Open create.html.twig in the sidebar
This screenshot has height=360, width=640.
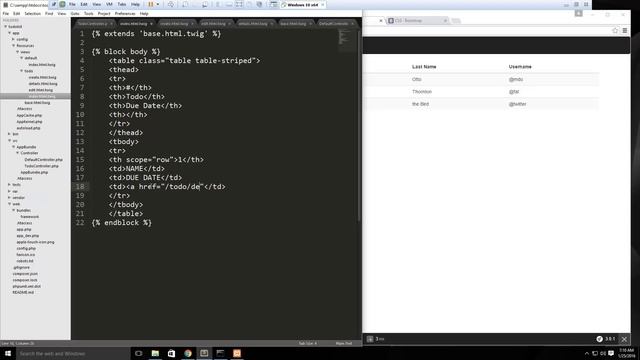coord(42,77)
